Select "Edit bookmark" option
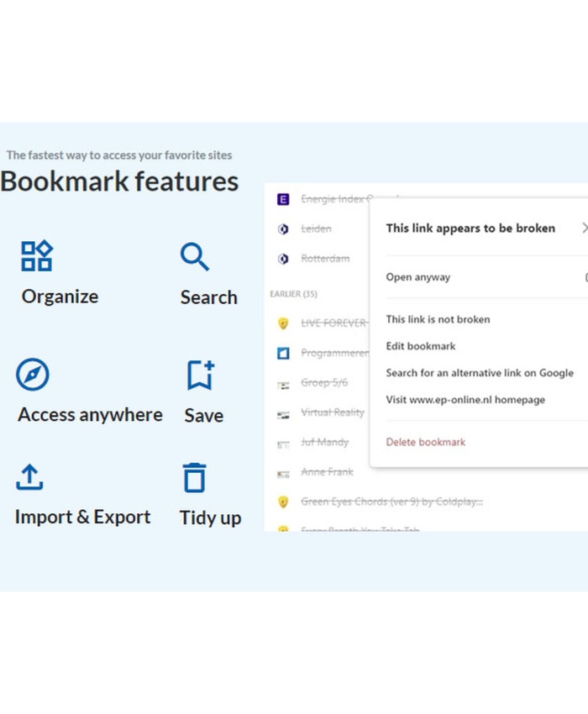This screenshot has width=588, height=714. 421,346
